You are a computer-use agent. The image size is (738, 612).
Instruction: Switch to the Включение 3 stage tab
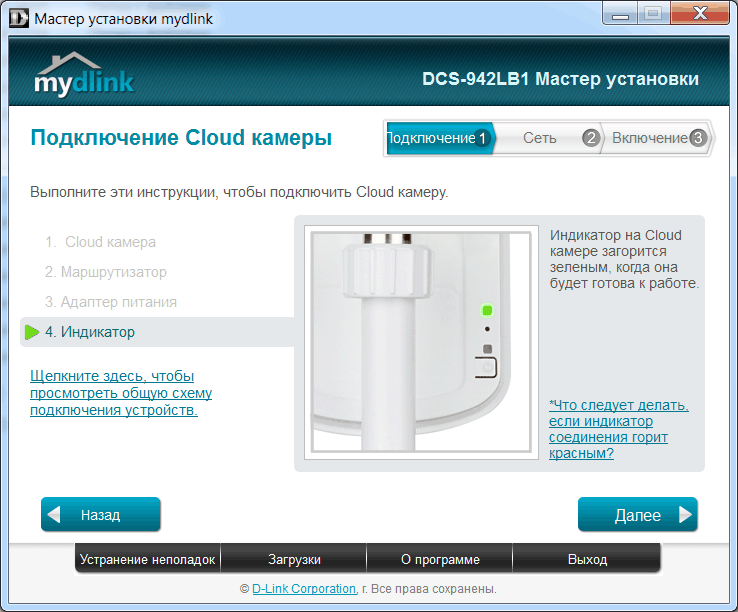click(658, 138)
